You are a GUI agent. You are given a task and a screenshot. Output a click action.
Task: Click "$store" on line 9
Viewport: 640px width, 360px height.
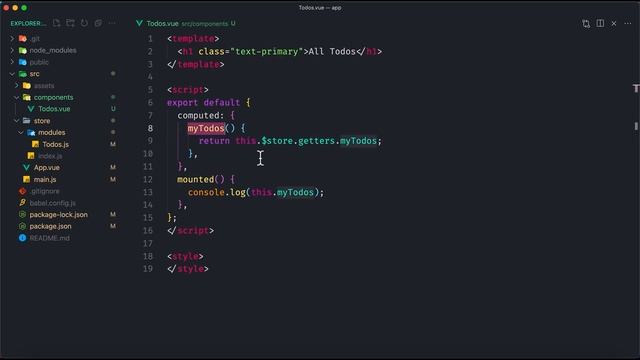277,141
